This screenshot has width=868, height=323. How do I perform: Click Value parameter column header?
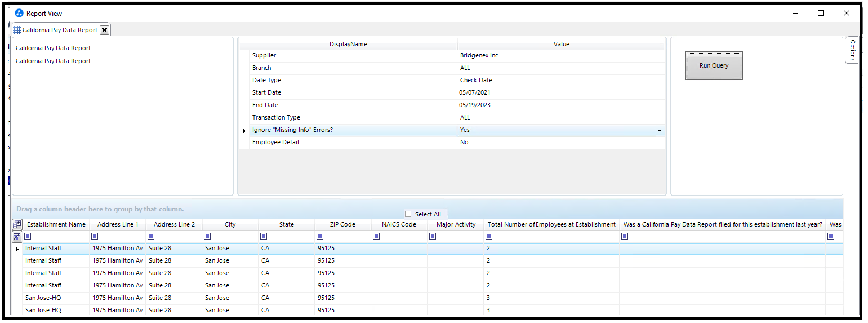point(562,44)
